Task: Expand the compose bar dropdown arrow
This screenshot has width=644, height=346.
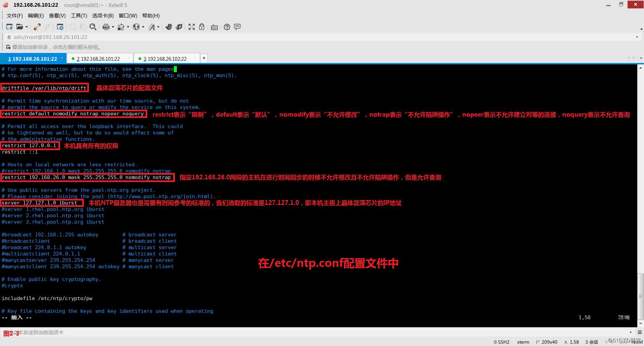Action: (x=631, y=333)
